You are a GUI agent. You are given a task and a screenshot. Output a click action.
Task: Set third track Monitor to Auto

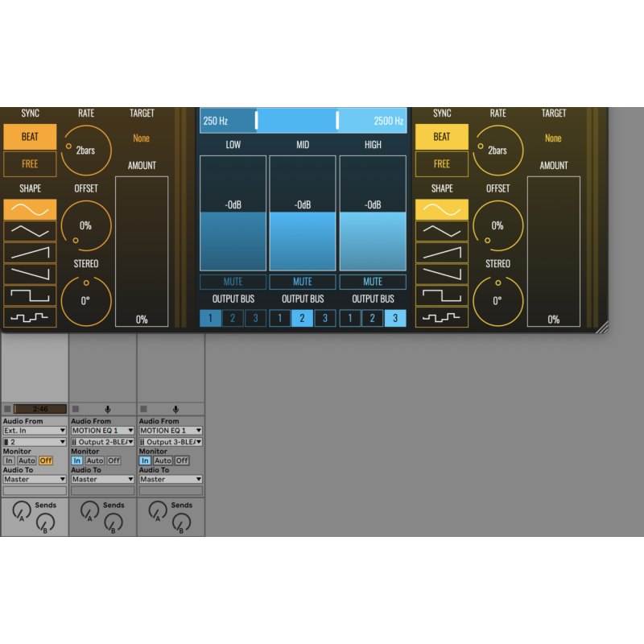coord(163,460)
